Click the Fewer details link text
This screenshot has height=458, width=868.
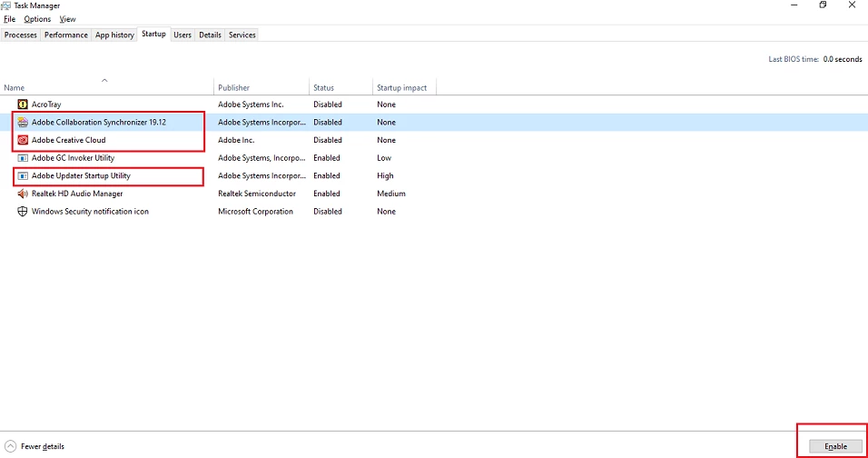[43, 446]
